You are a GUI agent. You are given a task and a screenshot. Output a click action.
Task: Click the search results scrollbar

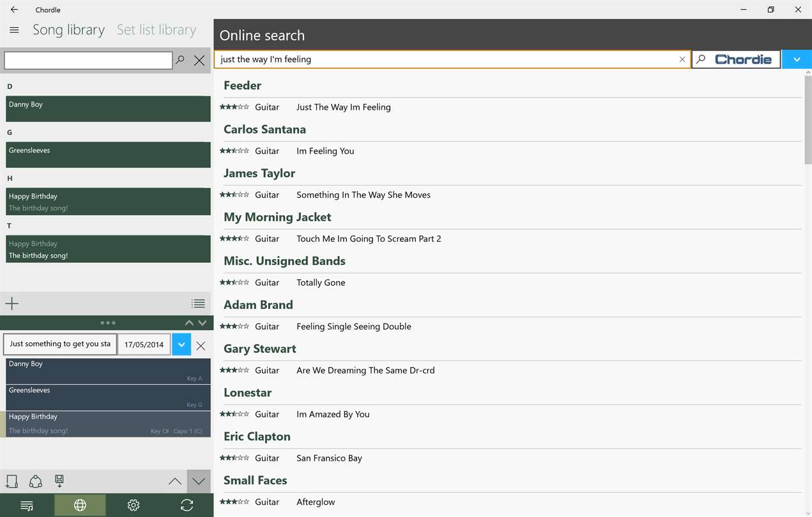pos(808,120)
